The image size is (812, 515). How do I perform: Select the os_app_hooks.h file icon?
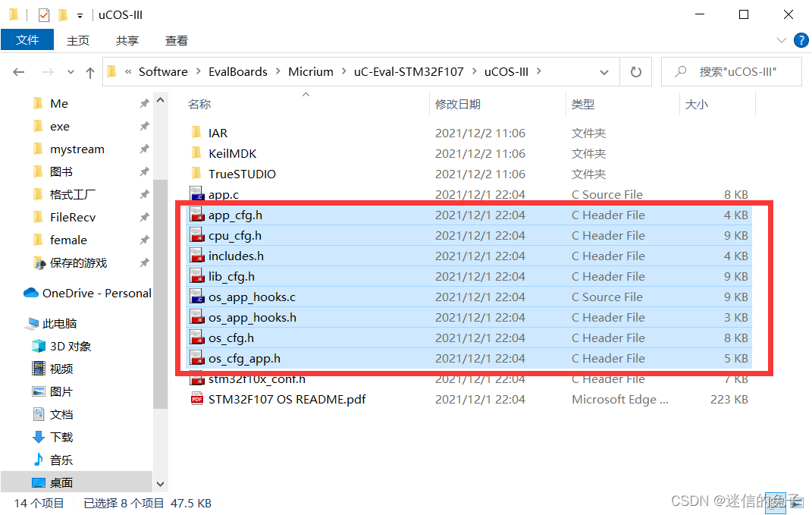click(x=197, y=318)
